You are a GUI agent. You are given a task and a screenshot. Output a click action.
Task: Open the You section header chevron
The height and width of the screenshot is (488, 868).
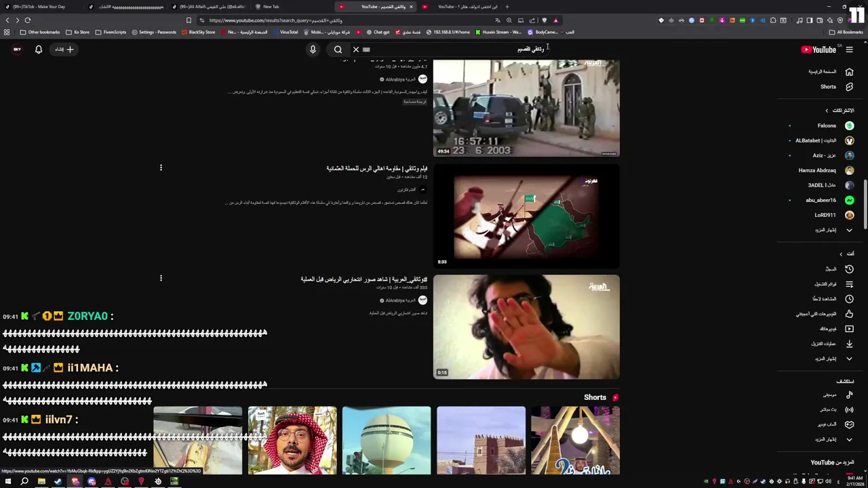[841, 254]
